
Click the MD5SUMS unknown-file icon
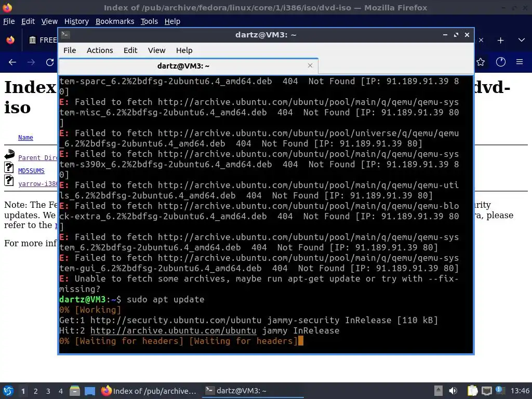point(9,168)
